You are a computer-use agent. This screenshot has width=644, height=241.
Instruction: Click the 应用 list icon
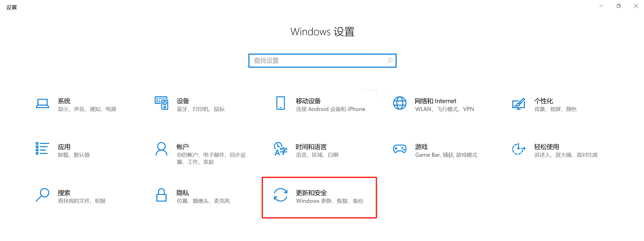(x=42, y=148)
